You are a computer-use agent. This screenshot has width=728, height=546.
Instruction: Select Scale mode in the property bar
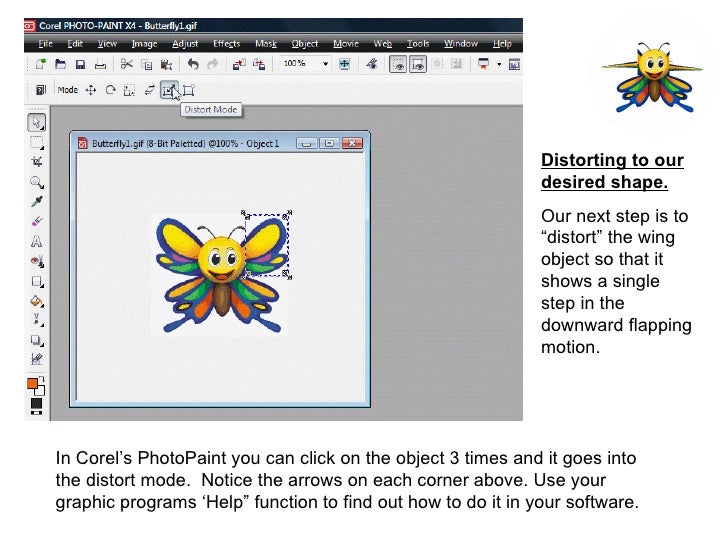(x=130, y=90)
